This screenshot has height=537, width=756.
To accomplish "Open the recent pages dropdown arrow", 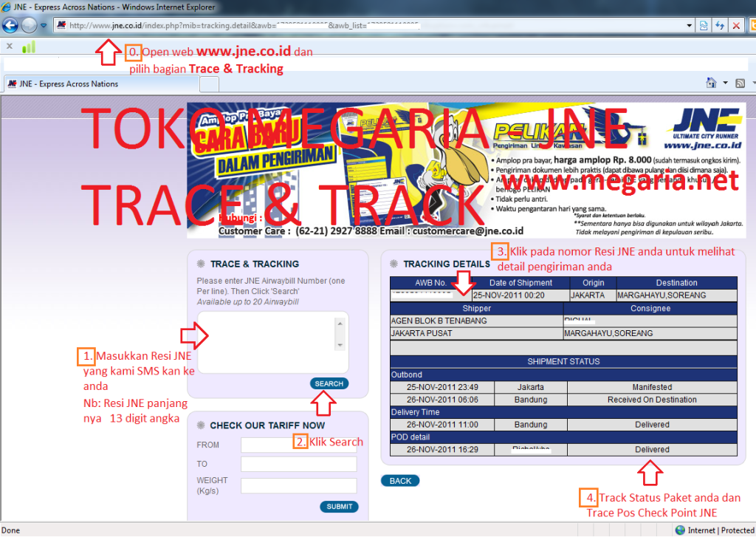I will (x=44, y=25).
